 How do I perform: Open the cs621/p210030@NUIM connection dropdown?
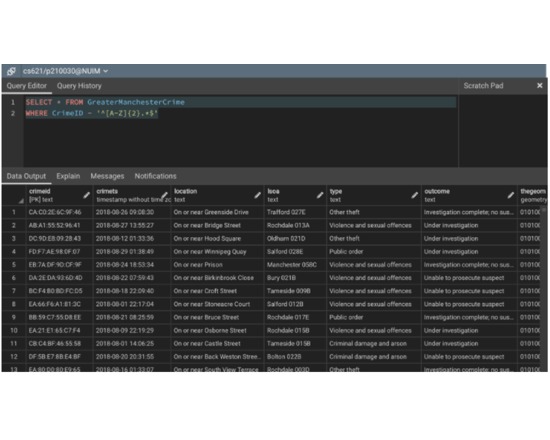click(65, 71)
